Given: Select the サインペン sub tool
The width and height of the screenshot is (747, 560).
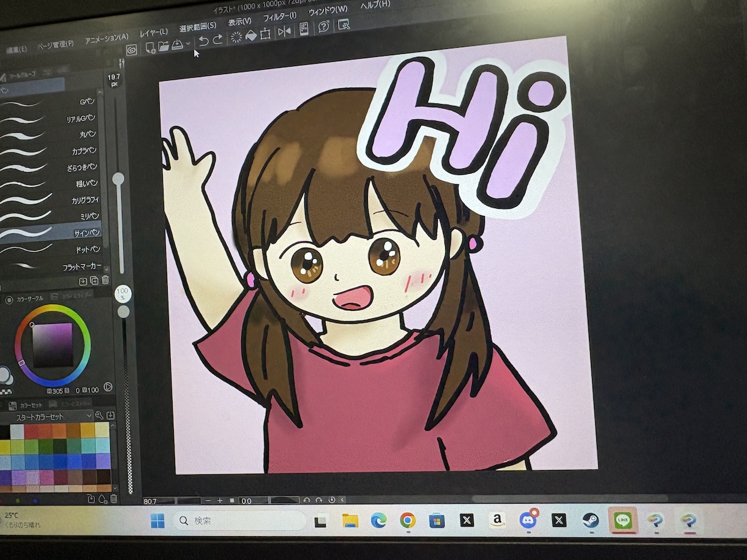Looking at the screenshot, I should pyautogui.click(x=50, y=233).
